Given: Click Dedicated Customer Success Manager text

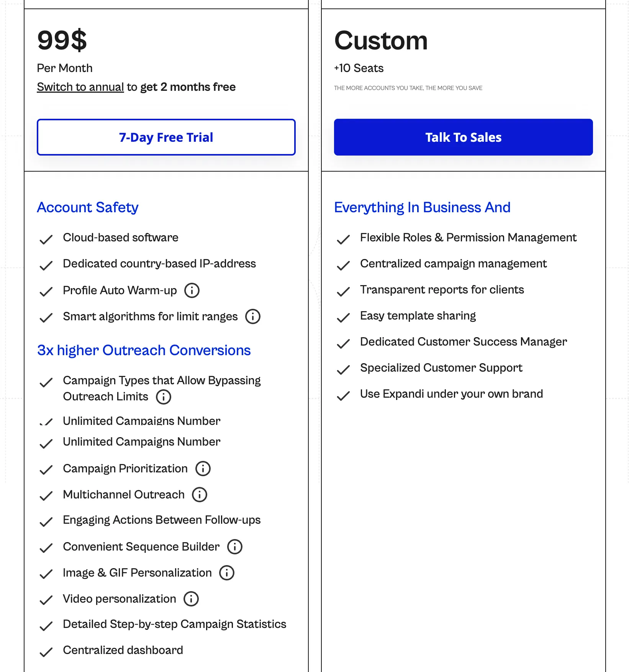Looking at the screenshot, I should click(x=464, y=342).
